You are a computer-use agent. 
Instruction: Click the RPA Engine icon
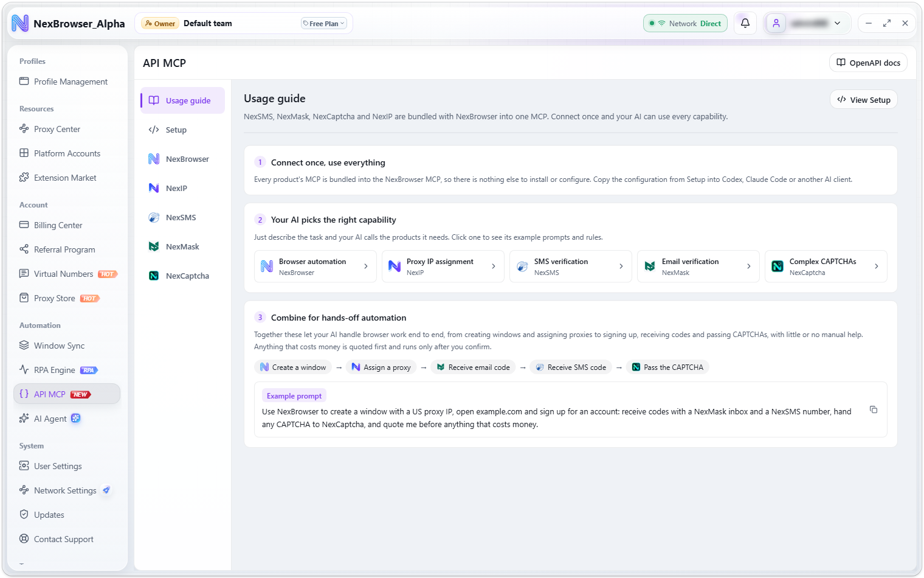(24, 370)
